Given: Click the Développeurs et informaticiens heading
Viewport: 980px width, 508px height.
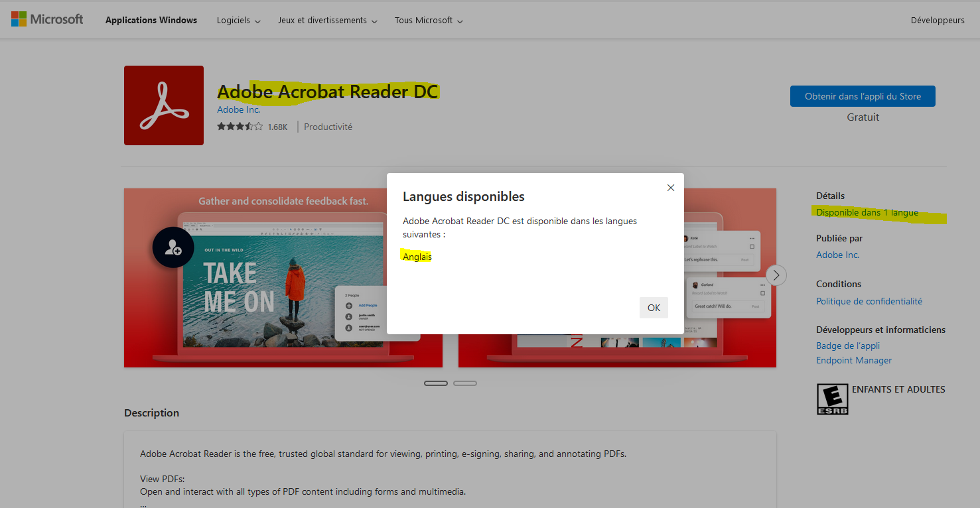Looking at the screenshot, I should [x=881, y=330].
